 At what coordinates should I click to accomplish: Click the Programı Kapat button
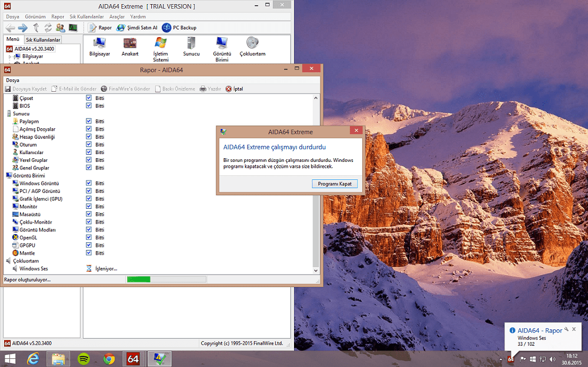(335, 184)
